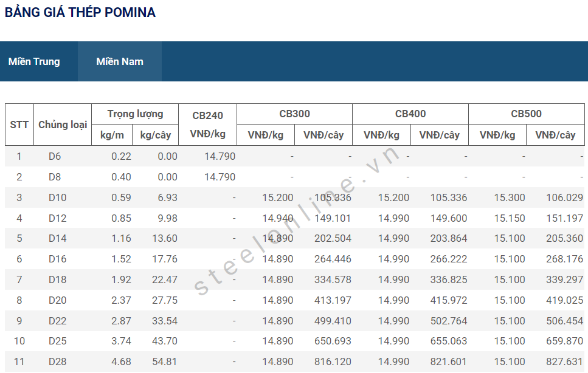
Task: Select CB400 price 266.222 in D16 row
Action: point(449,259)
